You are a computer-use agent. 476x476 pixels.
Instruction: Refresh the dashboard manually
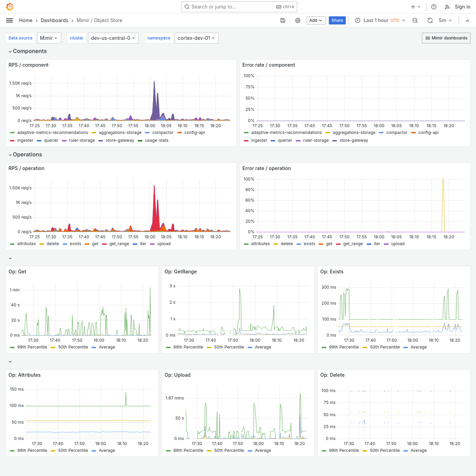430,20
